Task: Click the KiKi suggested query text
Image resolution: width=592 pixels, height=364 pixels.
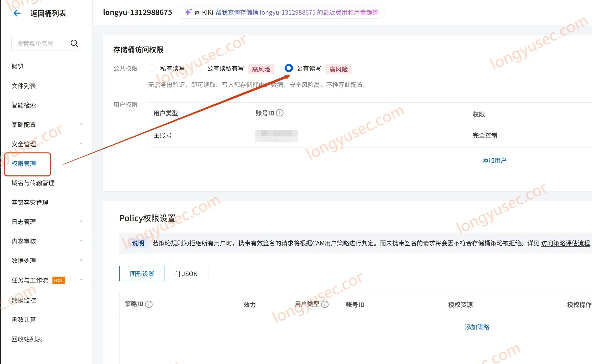Action: pyautogui.click(x=297, y=12)
